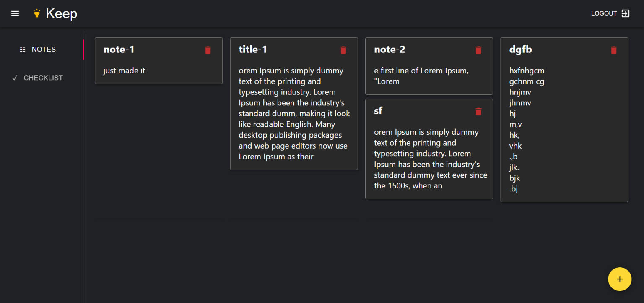Click the Keep lightbulb logo icon

(x=37, y=13)
